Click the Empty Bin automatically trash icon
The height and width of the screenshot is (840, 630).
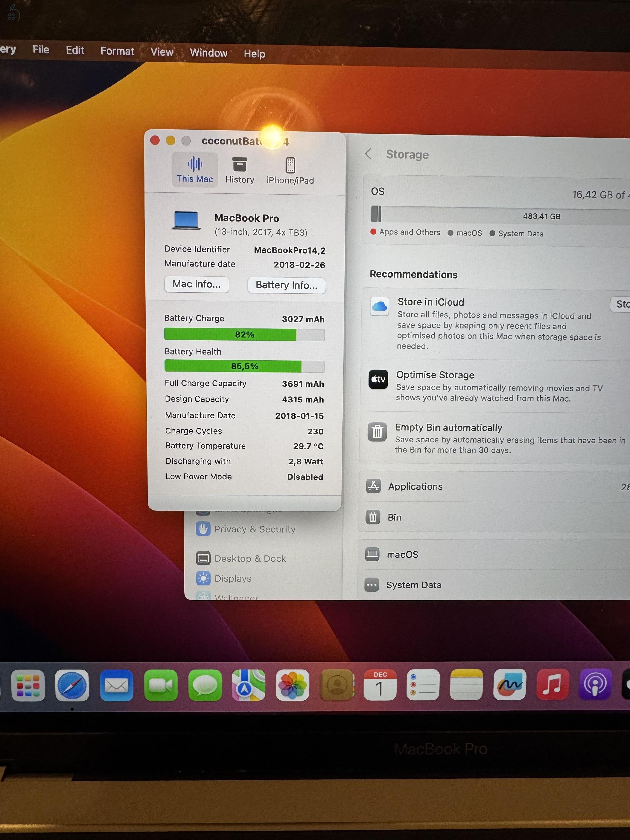(x=377, y=432)
